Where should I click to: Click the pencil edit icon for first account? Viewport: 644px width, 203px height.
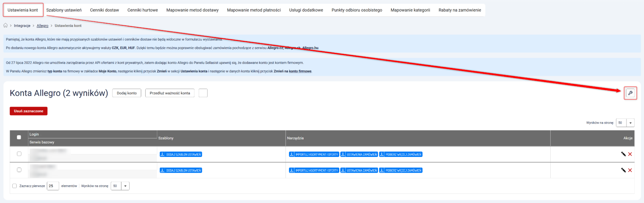[623, 154]
